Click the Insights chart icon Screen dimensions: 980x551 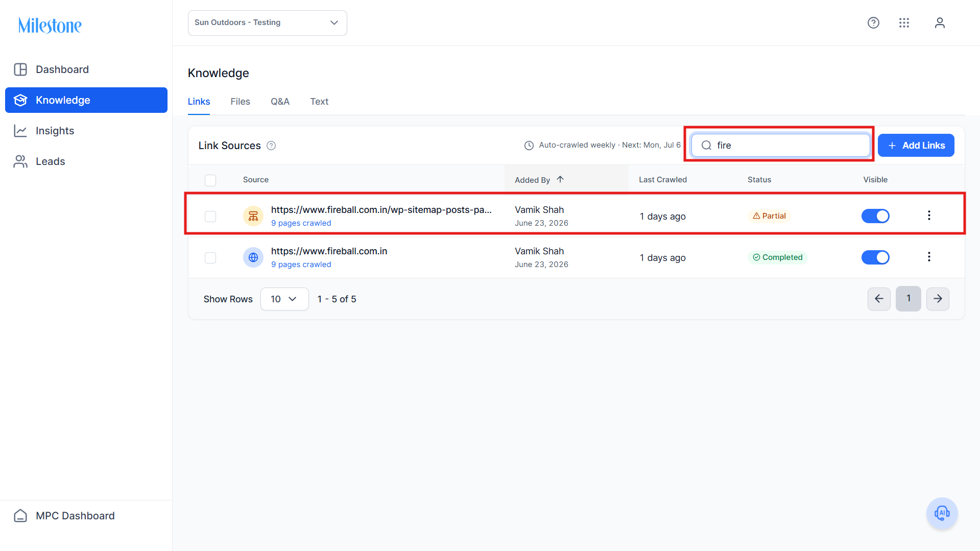pyautogui.click(x=20, y=131)
